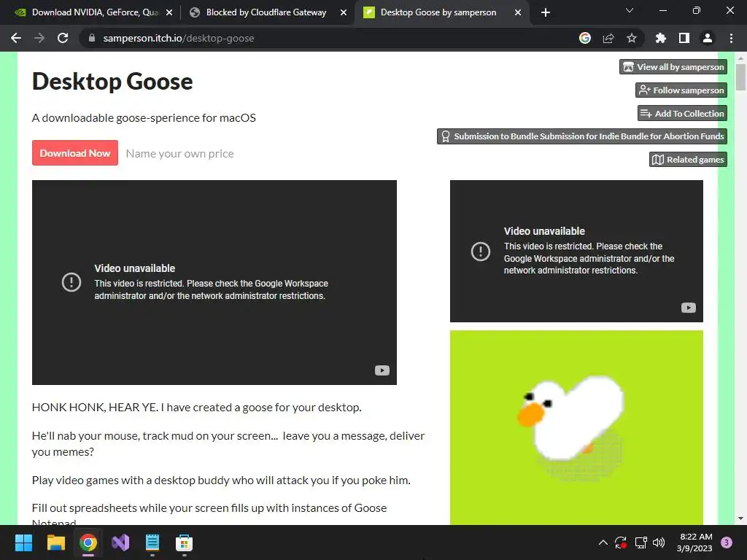Click YouTube logo on the large video
747x560 pixels.
pos(382,370)
